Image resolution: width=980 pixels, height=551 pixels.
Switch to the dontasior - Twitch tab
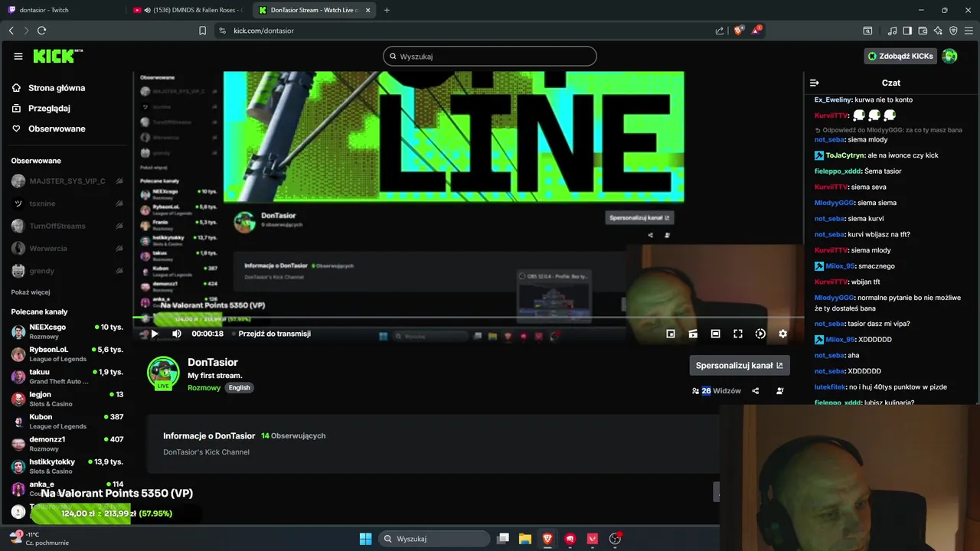[60, 10]
